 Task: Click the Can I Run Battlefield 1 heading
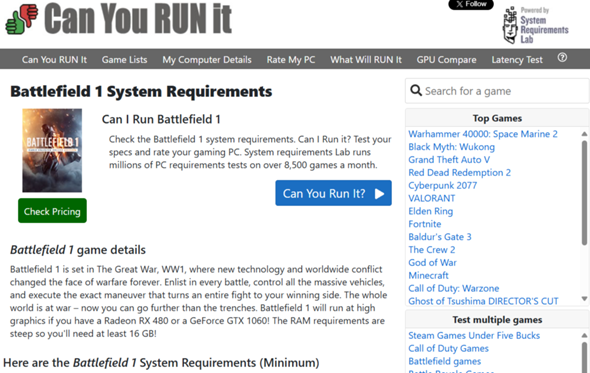pyautogui.click(x=161, y=119)
